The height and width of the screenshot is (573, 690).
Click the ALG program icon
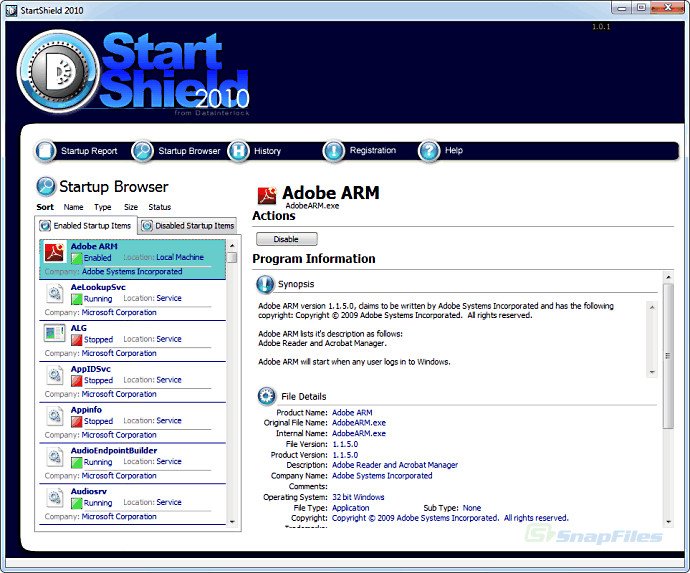click(x=55, y=333)
